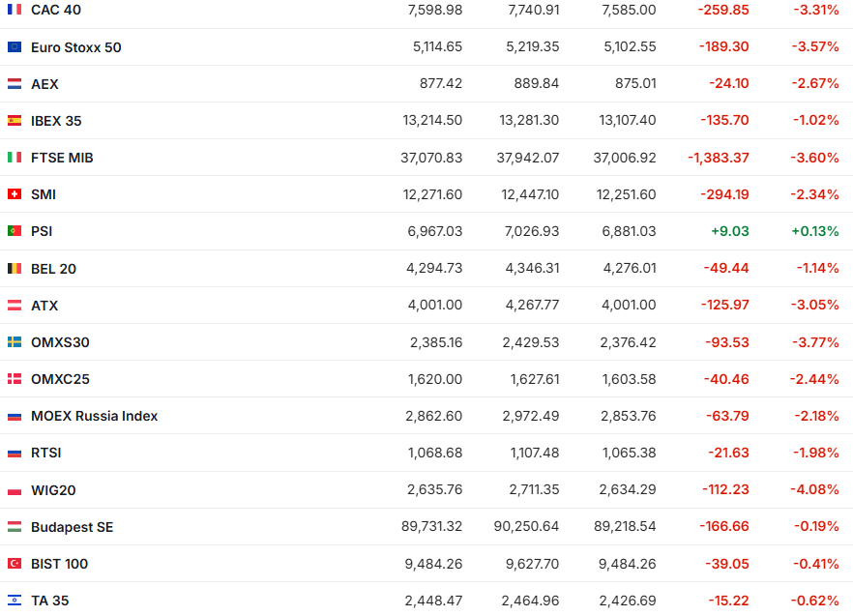Click the Hungary flag next to Budapest SE
Viewport: 853px width, 616px height.
tap(15, 527)
